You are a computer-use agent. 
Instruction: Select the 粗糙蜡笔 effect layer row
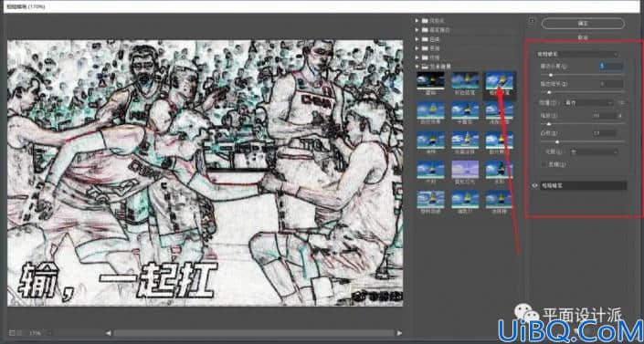click(583, 185)
